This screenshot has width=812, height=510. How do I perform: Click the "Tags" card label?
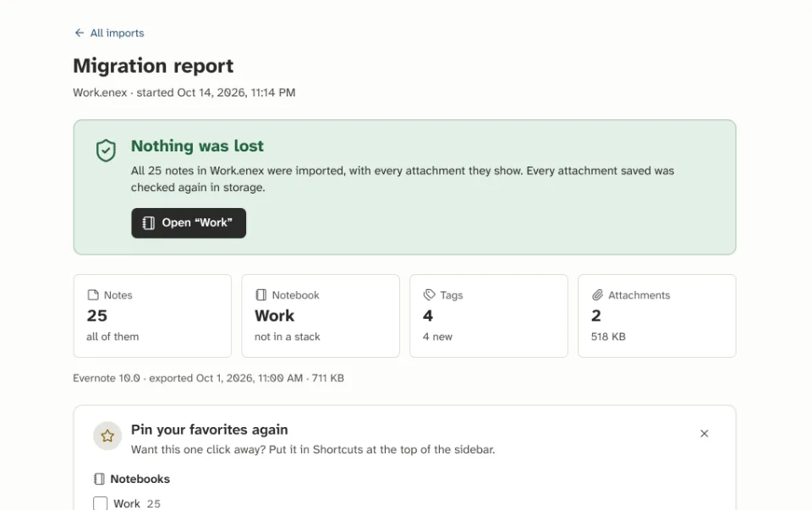coord(452,295)
